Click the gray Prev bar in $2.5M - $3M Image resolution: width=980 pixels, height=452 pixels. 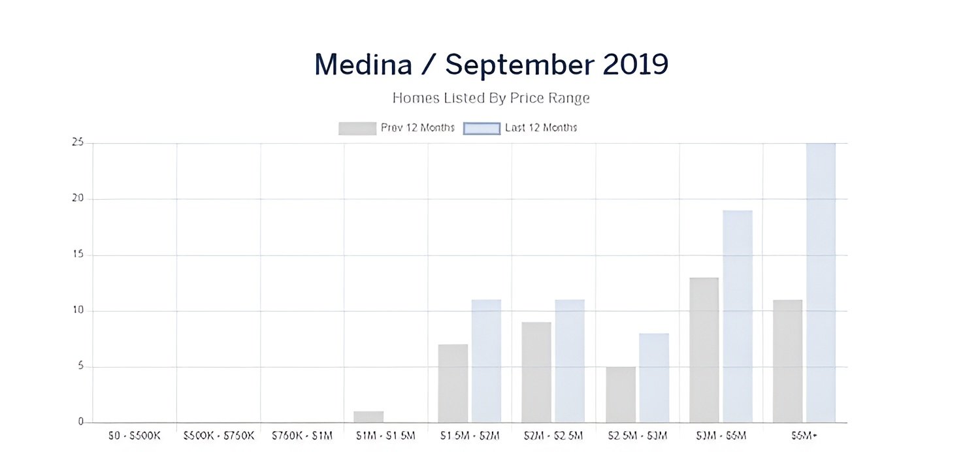pyautogui.click(x=620, y=395)
